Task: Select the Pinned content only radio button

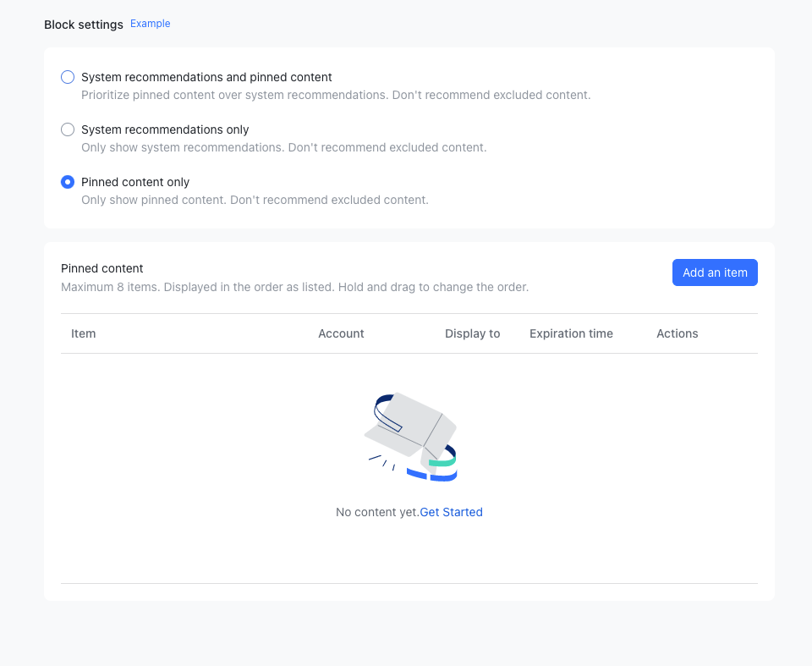Action: point(68,182)
